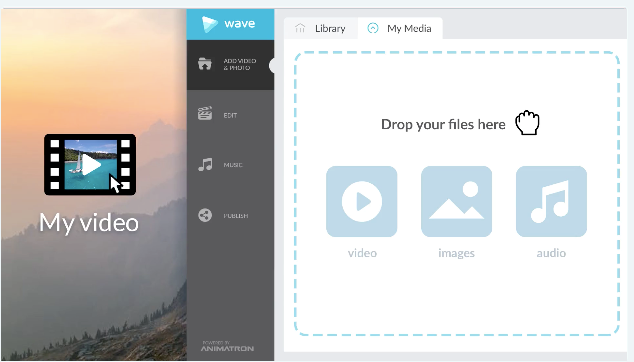The width and height of the screenshot is (634, 362).
Task: Click the Wave logo icon
Action: point(209,24)
